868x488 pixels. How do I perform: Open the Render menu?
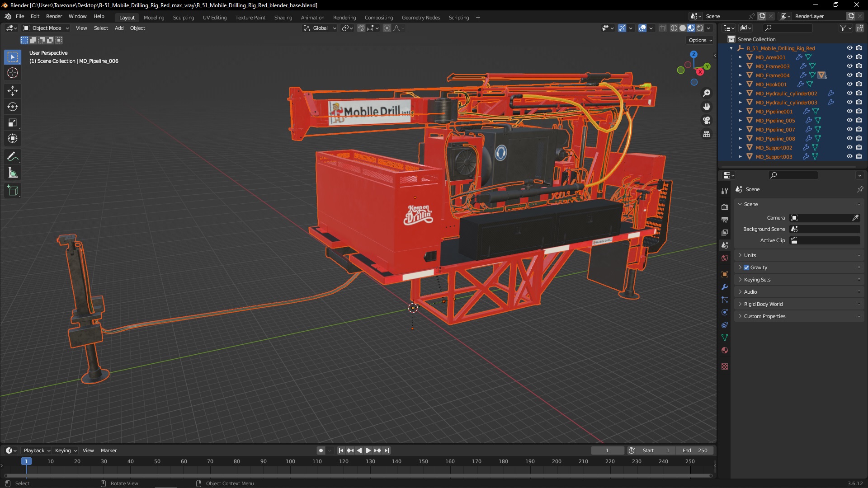pos(54,16)
